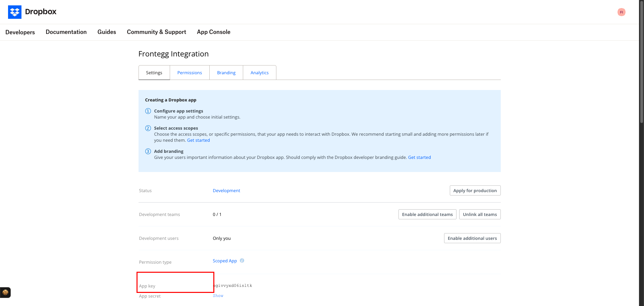644x306 pixels.
Task: Click the Dropbox logo icon
Action: (x=15, y=12)
